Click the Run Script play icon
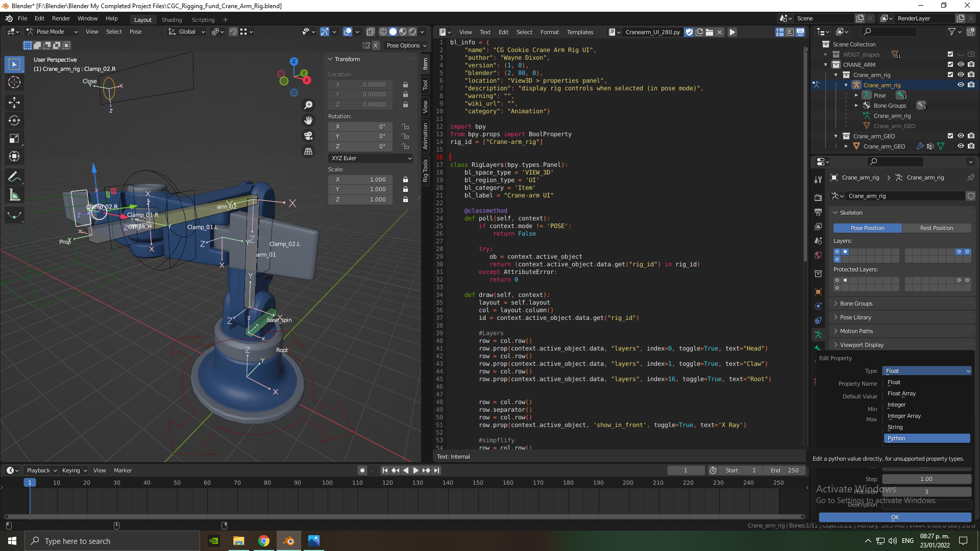 [732, 32]
